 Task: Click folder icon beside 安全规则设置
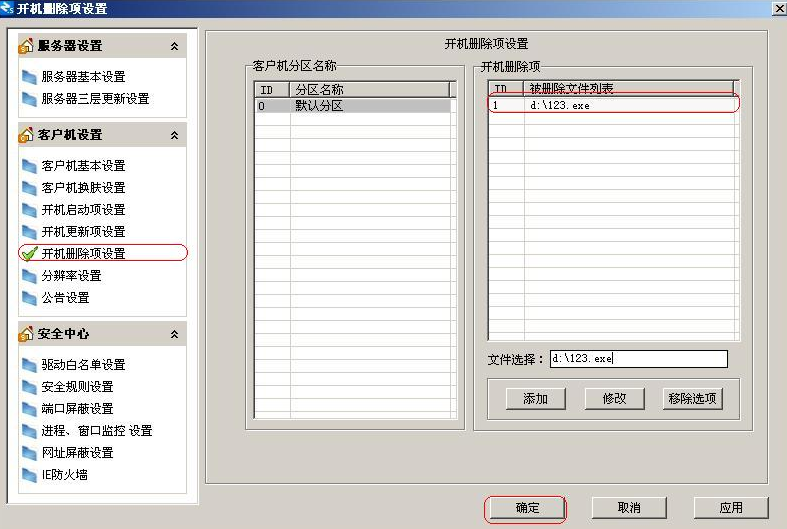point(29,387)
